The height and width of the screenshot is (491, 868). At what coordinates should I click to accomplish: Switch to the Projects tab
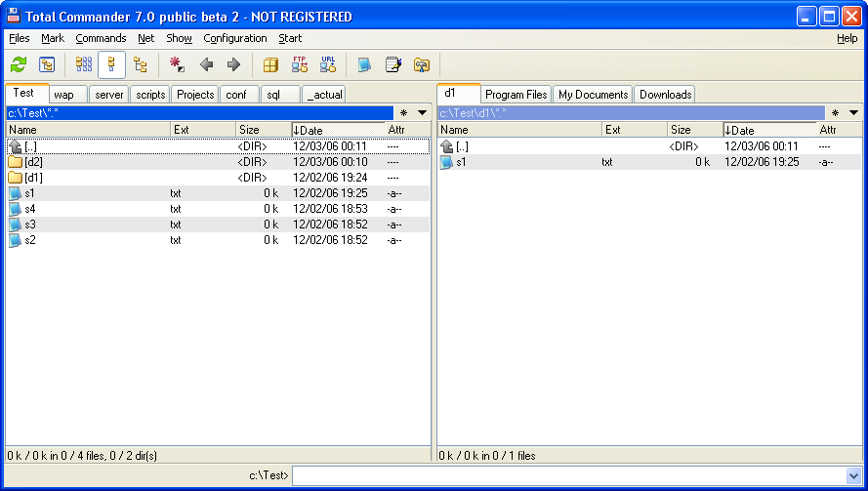coord(195,95)
